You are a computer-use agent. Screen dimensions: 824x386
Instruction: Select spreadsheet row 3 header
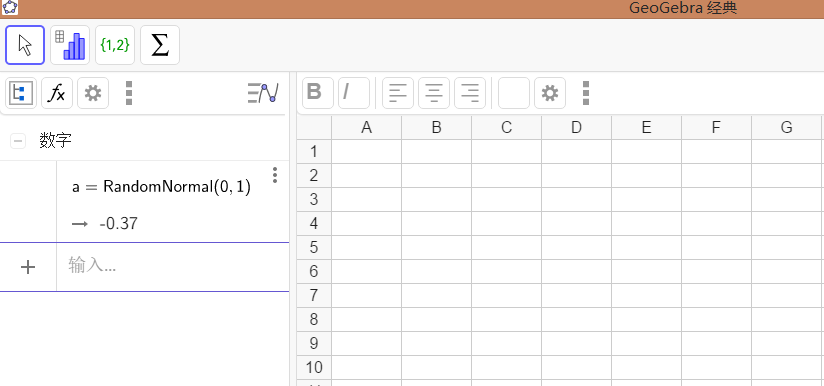point(314,200)
